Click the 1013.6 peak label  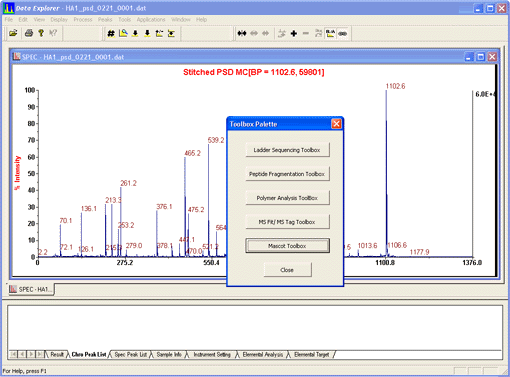[x=367, y=246]
